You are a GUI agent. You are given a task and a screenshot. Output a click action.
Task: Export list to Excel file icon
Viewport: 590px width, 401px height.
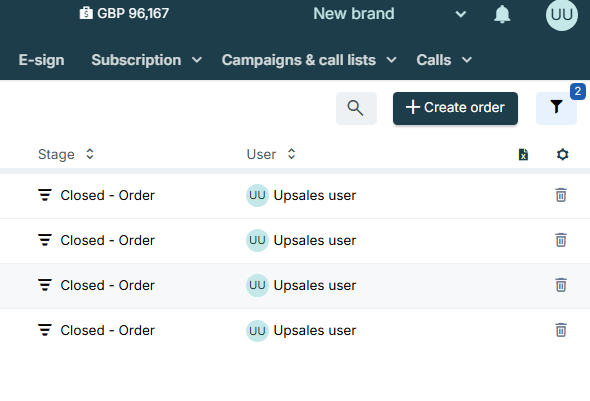pyautogui.click(x=523, y=155)
